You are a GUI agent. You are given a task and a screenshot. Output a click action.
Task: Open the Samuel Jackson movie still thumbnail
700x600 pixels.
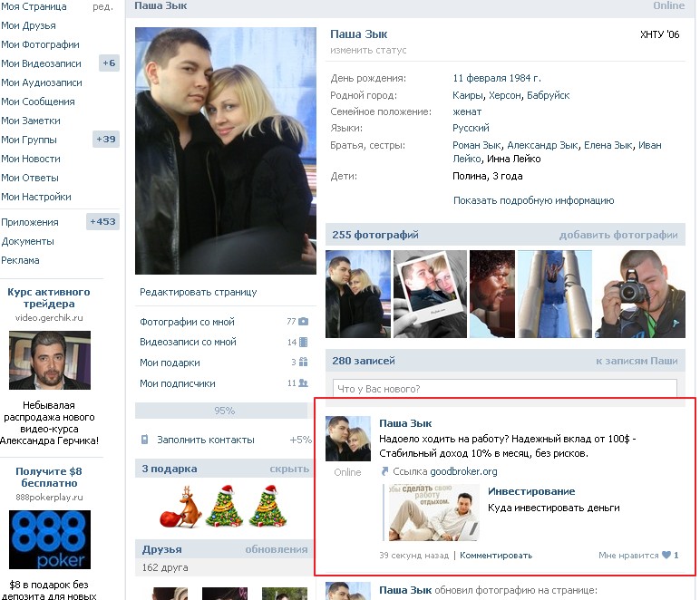tap(492, 294)
